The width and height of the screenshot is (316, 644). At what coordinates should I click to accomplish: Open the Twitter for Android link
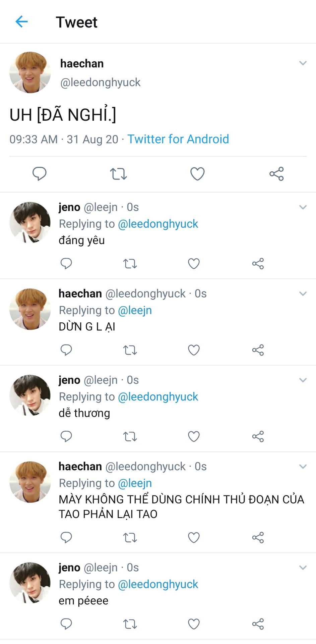click(178, 139)
